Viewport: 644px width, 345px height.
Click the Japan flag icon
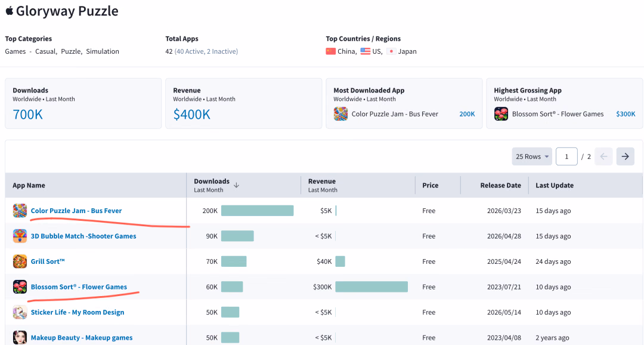coord(391,51)
